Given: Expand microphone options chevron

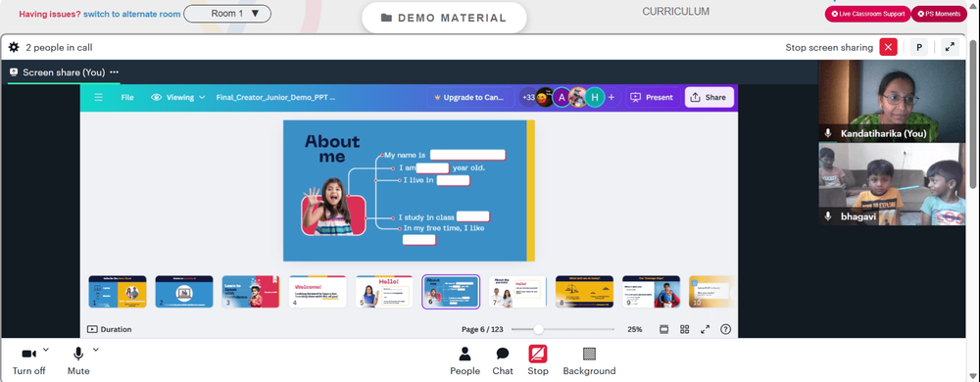Looking at the screenshot, I should click(96, 350).
